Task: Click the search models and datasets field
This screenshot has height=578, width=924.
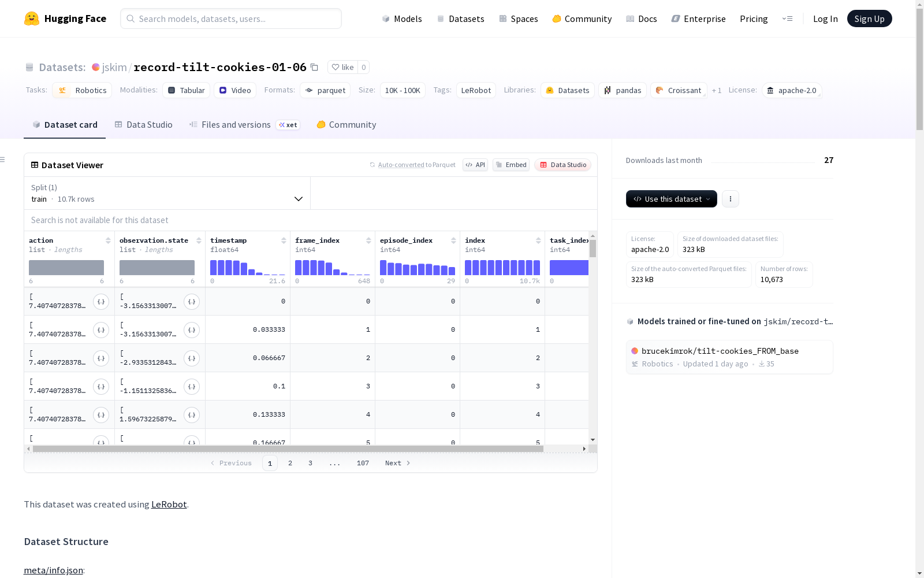Action: pos(231,18)
